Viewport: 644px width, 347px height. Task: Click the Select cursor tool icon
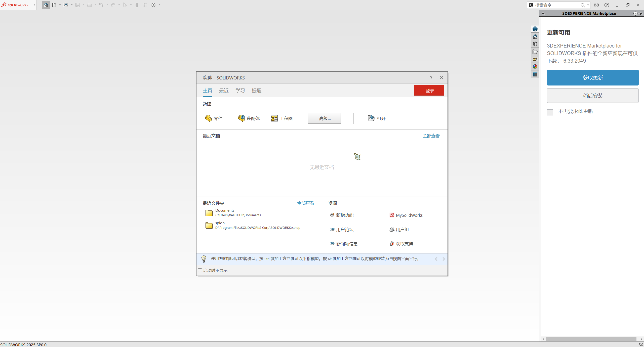pyautogui.click(x=125, y=5)
